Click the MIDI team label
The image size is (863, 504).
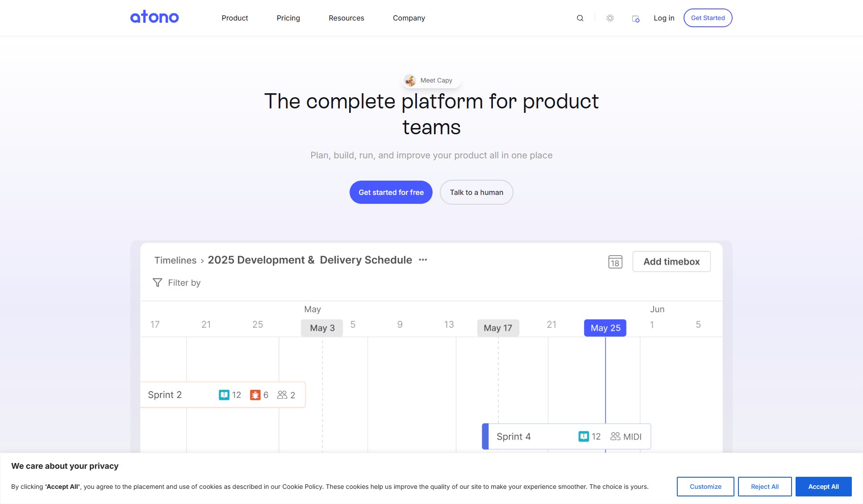coord(632,437)
